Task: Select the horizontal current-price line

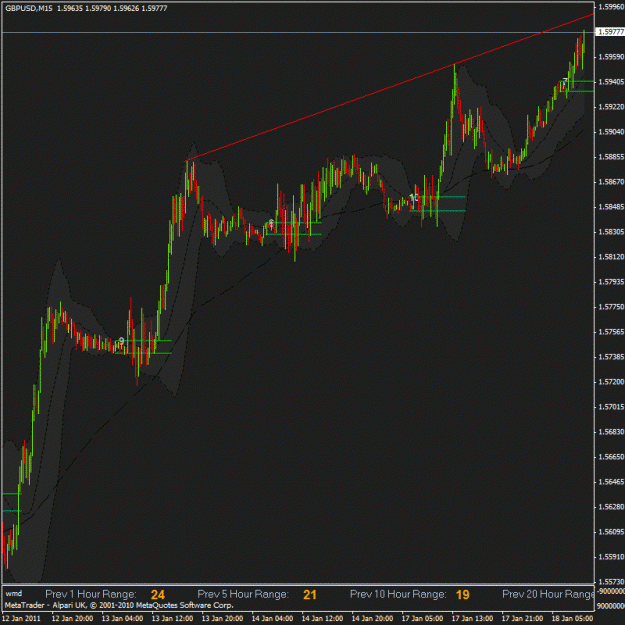Action: [298, 32]
